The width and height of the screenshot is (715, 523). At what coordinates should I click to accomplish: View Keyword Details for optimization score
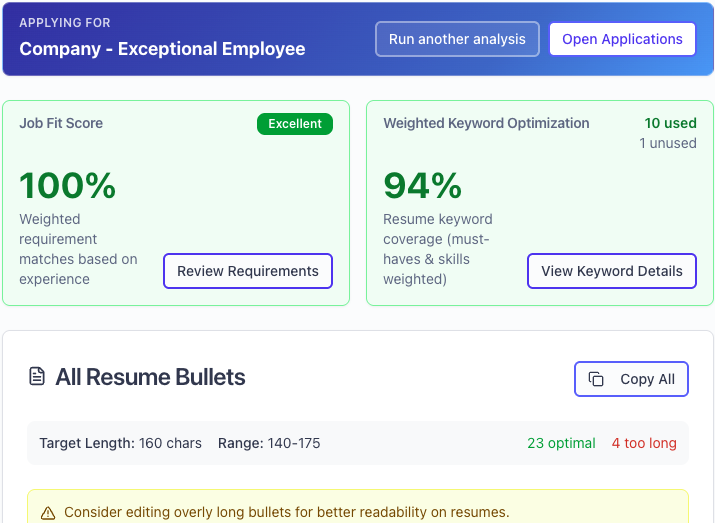pyautogui.click(x=612, y=271)
